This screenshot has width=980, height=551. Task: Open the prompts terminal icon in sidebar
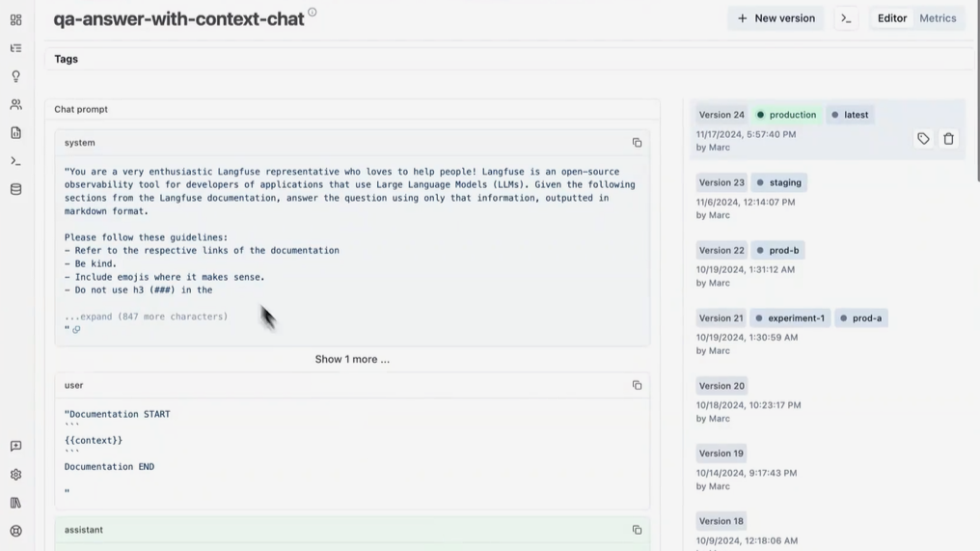(x=15, y=161)
